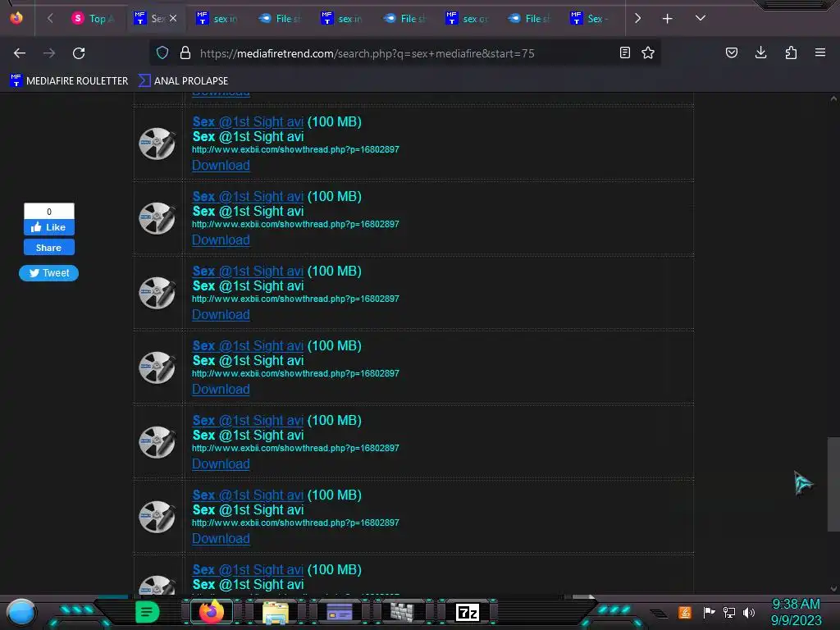Open the Firefox downloads panel

(760, 52)
